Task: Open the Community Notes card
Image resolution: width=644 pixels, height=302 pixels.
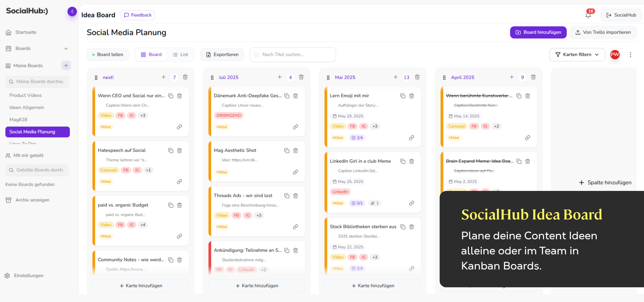Action: [131, 260]
